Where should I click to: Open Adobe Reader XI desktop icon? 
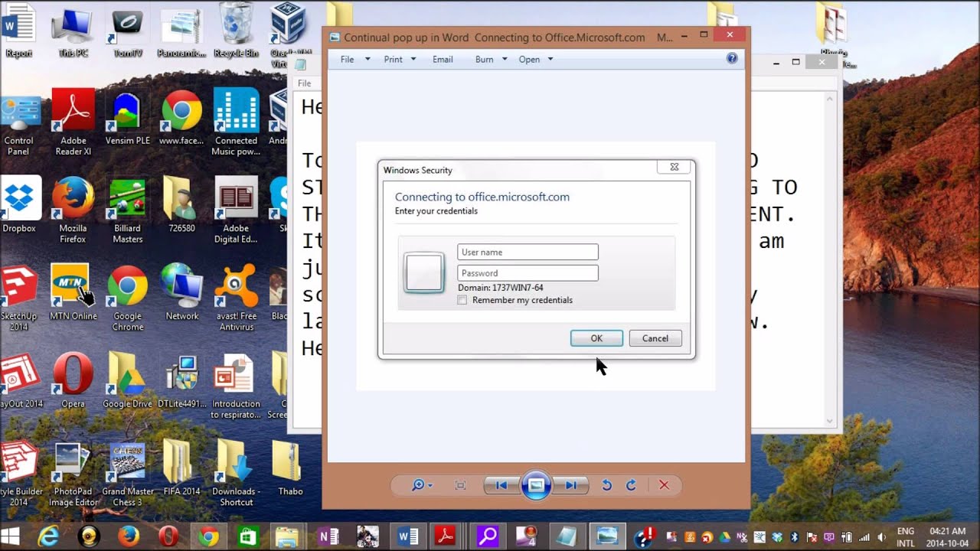pos(73,122)
